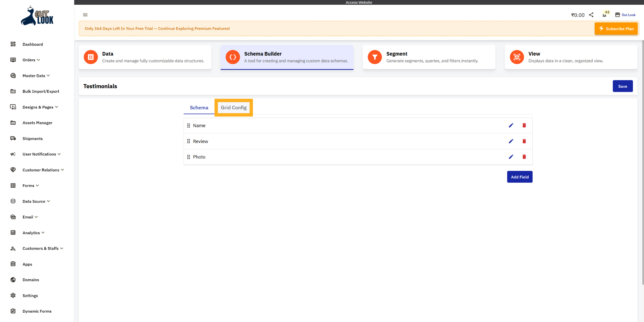Screen dimensions: 644x322
Task: Edit the Photo field
Action: click(511, 157)
